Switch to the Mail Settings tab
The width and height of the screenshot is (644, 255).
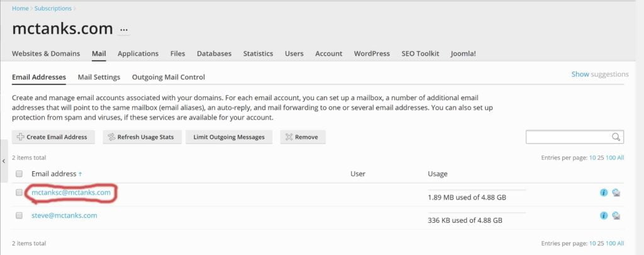[x=99, y=77]
